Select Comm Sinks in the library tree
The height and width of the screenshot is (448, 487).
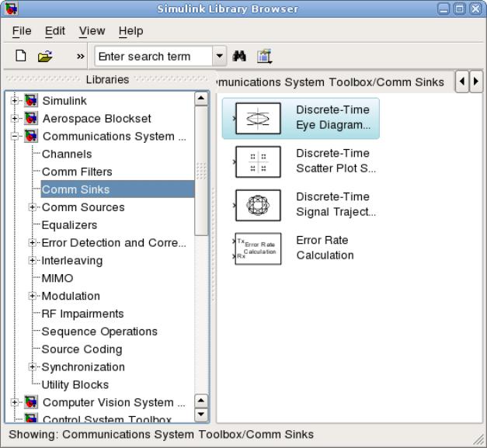pyautogui.click(x=76, y=189)
